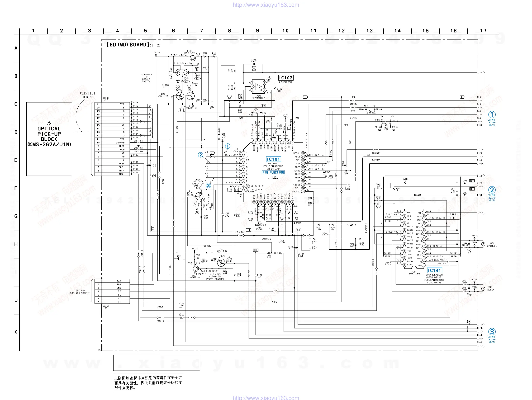The width and height of the screenshot is (532, 400).
Task: Click the IC141 motor drive label
Action: pyautogui.click(x=434, y=270)
